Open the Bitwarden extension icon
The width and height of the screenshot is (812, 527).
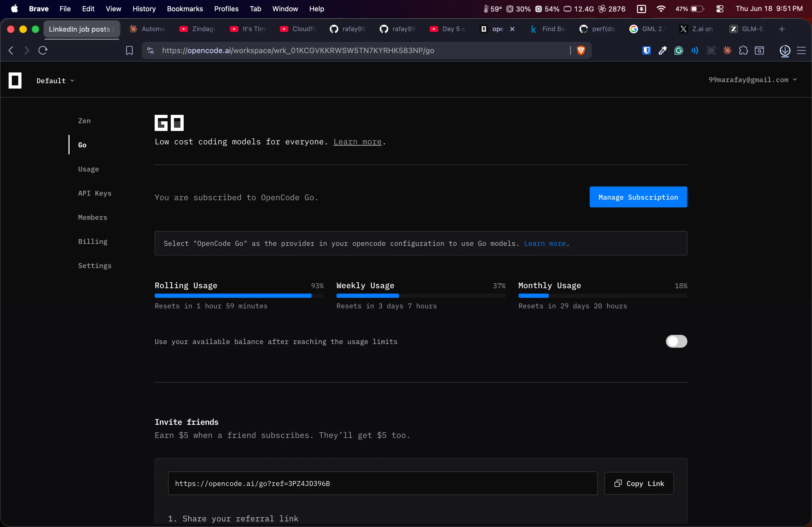(x=646, y=50)
